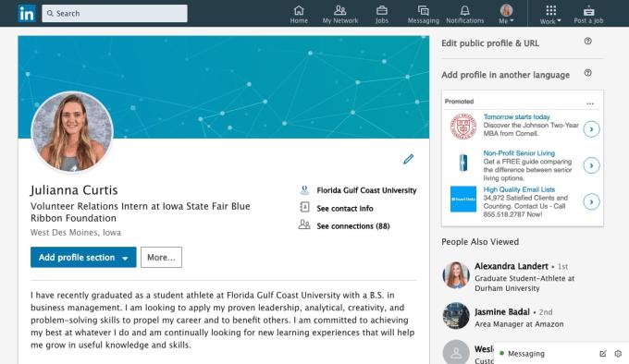Open Add profile section dropdown
This screenshot has height=364, width=629.
[x=83, y=257]
